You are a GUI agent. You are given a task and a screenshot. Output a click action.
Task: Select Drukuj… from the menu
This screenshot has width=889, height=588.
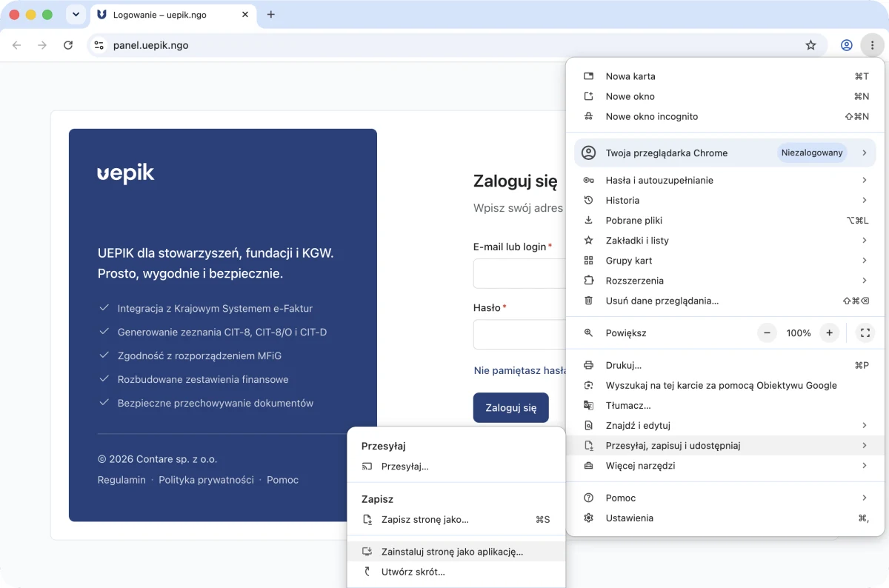726,365
